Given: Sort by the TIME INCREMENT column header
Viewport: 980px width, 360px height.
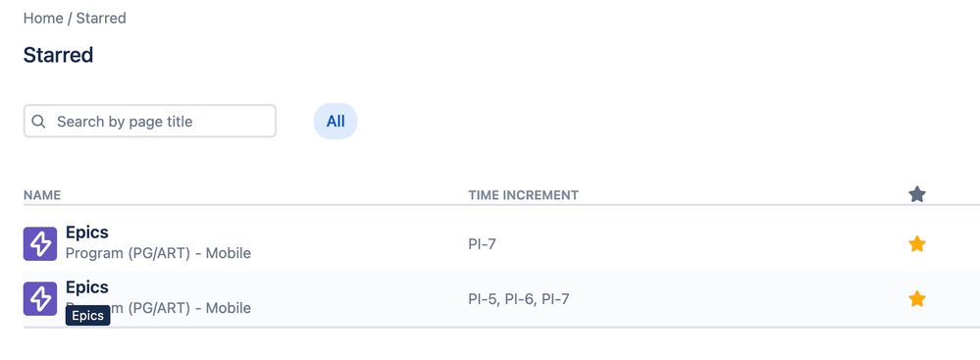Looking at the screenshot, I should [x=523, y=195].
